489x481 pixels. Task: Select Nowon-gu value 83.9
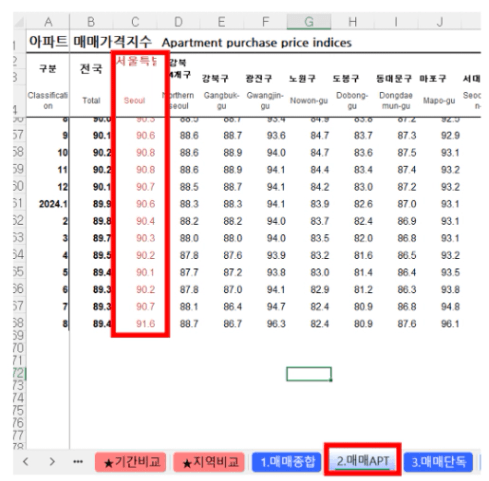pos(320,204)
